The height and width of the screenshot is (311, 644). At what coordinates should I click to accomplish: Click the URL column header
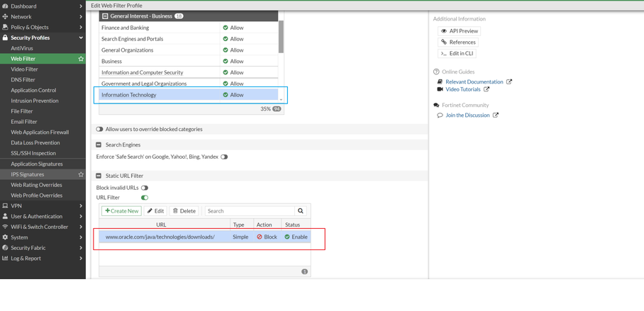(x=165, y=225)
